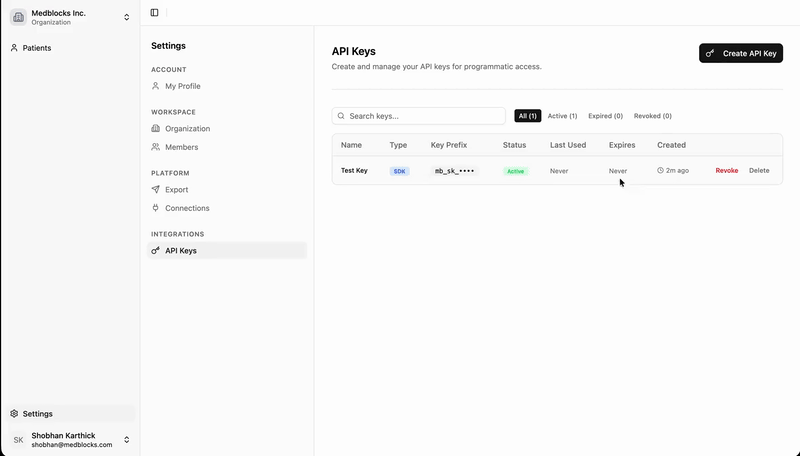The height and width of the screenshot is (456, 800).
Task: Click the Name column header
Action: [x=351, y=145]
